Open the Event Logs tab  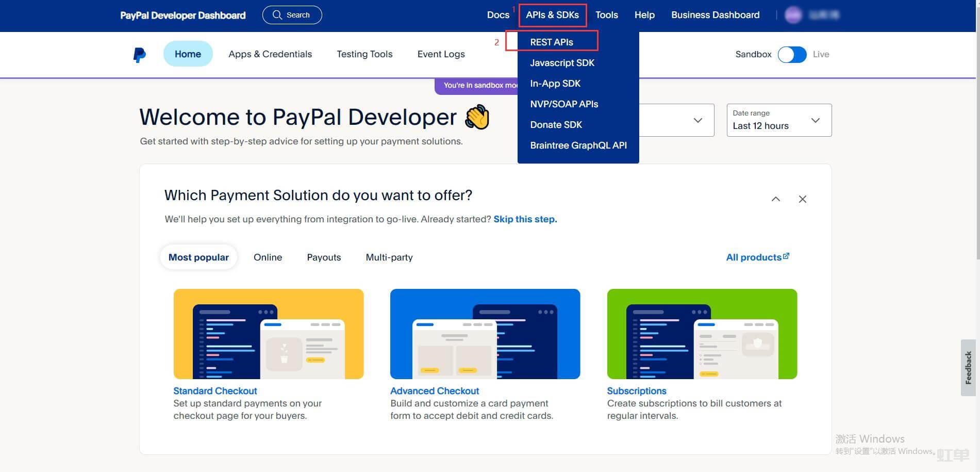tap(441, 54)
